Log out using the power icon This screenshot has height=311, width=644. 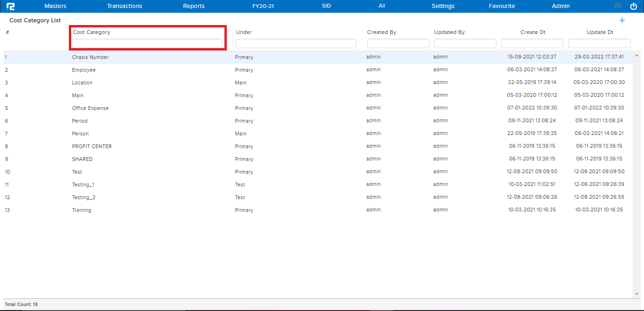coord(633,6)
